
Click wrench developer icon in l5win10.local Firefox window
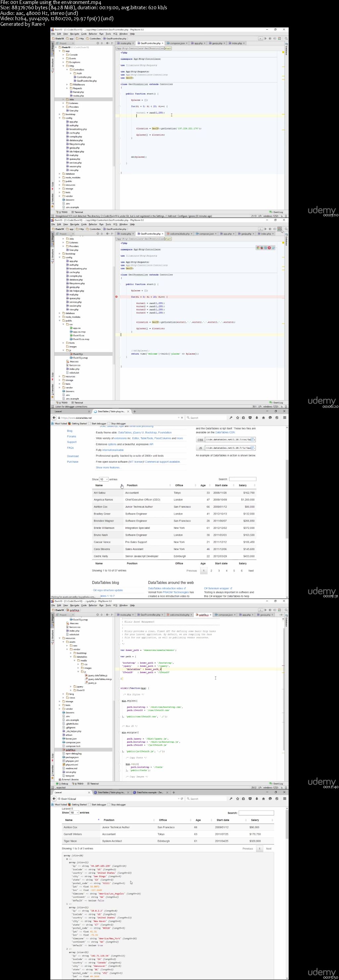pos(231,798)
